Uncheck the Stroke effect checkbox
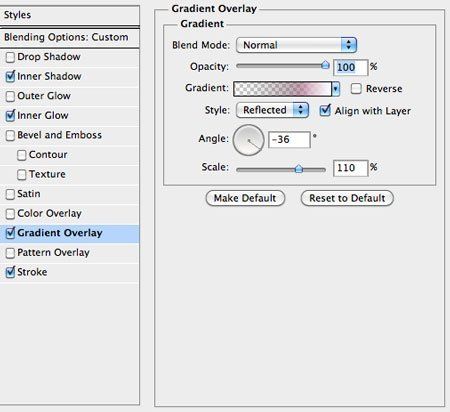This screenshot has width=450, height=412. pyautogui.click(x=10, y=272)
